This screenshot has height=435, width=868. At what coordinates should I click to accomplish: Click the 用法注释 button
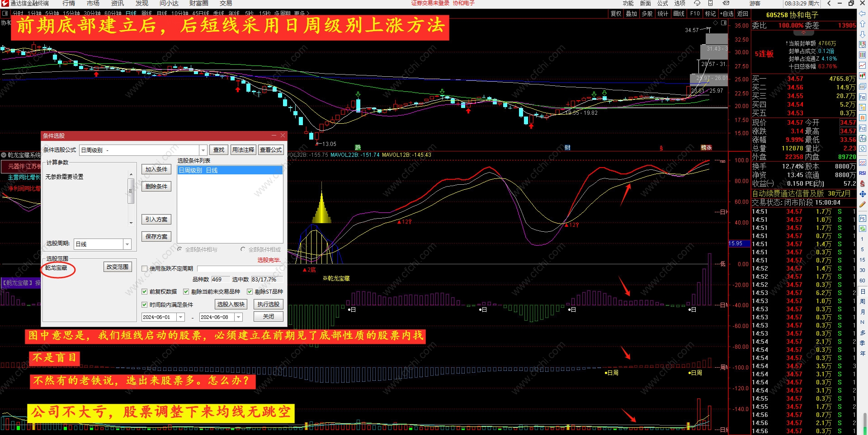243,150
